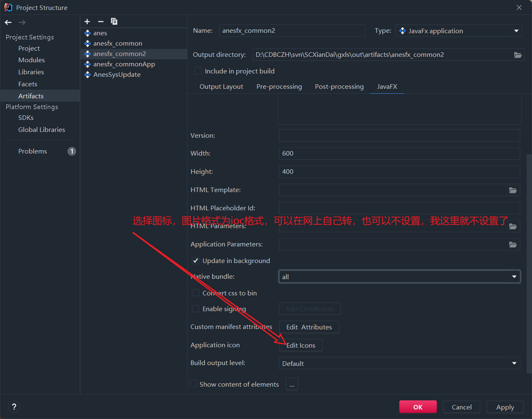Click the artifact Name input field
The height and width of the screenshot is (419, 532).
[x=292, y=31]
